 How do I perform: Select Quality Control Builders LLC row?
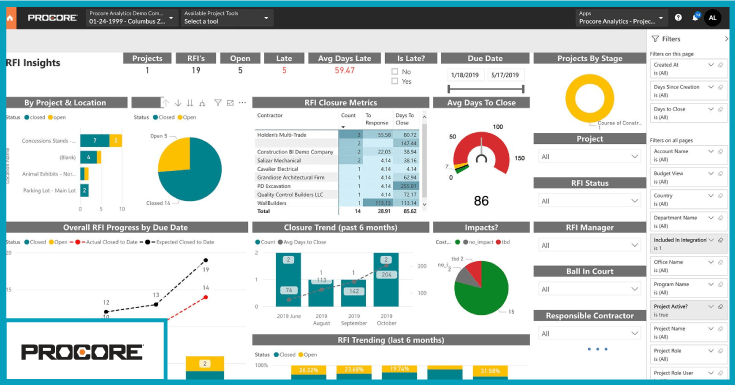[x=337, y=195]
